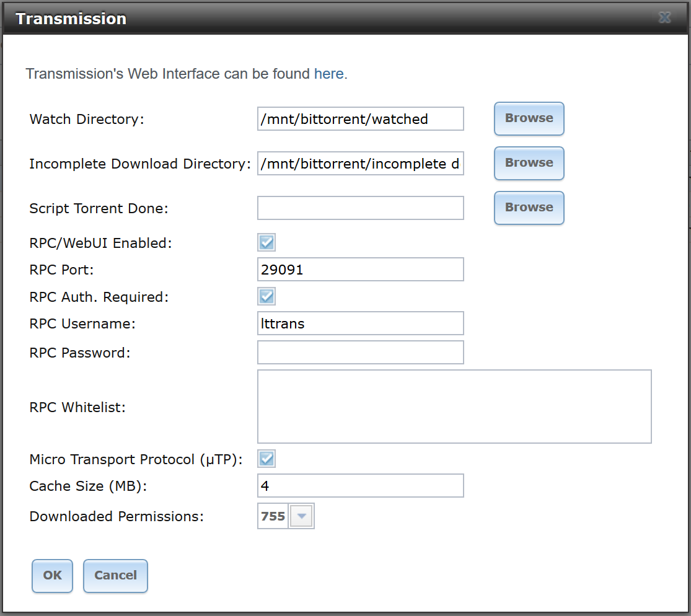Image resolution: width=691 pixels, height=616 pixels.
Task: Click the RPC Username field lttrans
Action: [361, 323]
